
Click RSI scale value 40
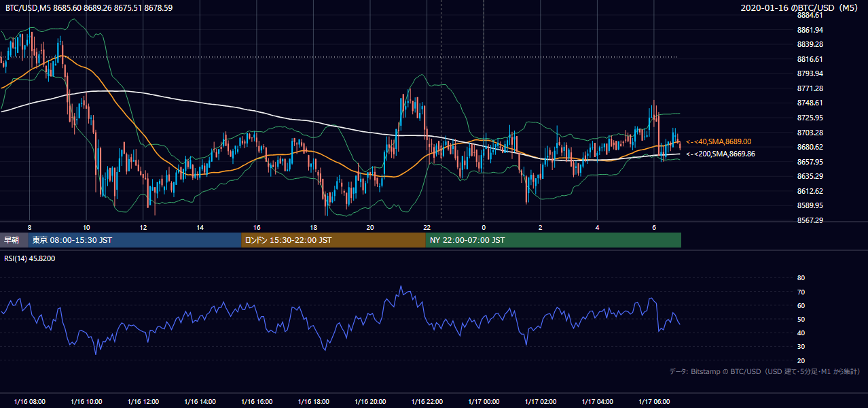[801, 333]
